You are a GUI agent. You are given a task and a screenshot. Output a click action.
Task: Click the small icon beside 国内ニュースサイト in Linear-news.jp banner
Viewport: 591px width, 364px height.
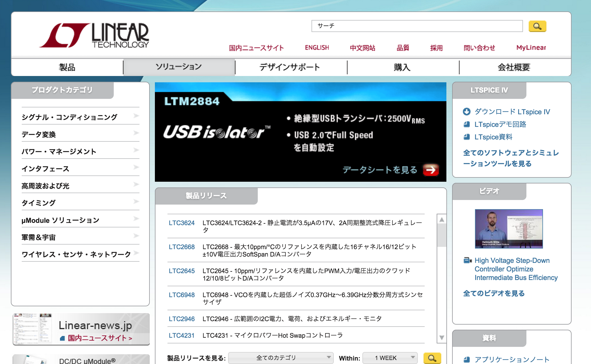click(62, 338)
